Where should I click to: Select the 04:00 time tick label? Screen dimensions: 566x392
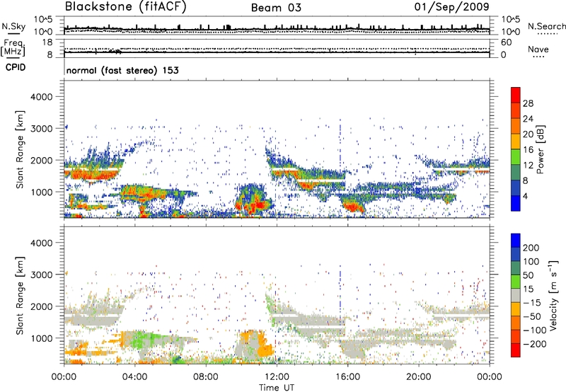click(134, 377)
